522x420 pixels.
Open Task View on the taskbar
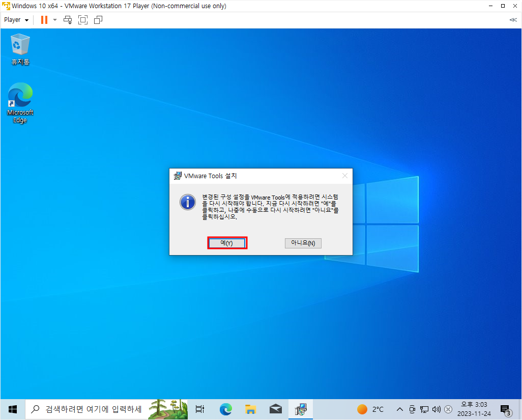coord(200,409)
